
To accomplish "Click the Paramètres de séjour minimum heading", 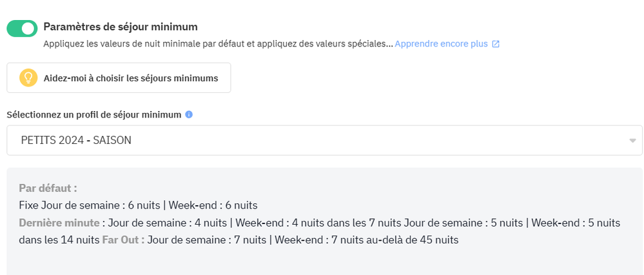I will coord(121,26).
